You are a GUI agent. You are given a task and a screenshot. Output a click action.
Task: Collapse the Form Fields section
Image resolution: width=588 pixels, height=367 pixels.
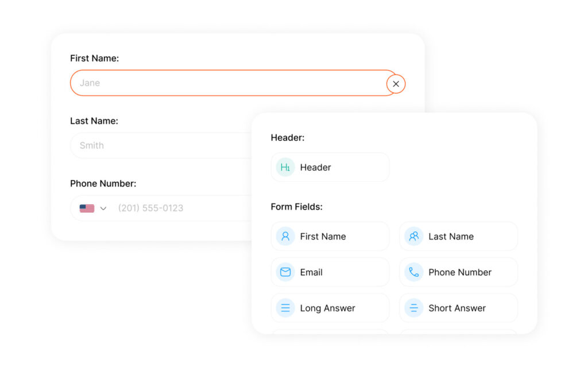click(x=296, y=207)
